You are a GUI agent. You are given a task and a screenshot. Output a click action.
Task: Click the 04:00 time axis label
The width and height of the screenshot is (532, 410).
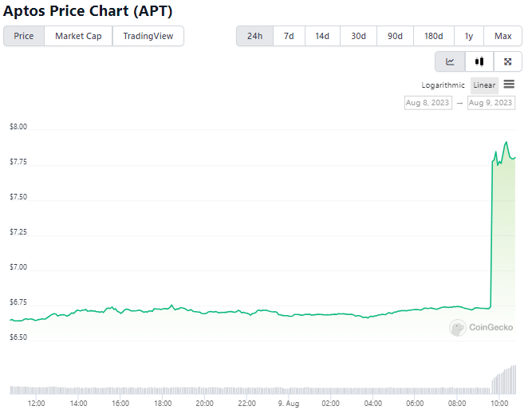[372, 403]
